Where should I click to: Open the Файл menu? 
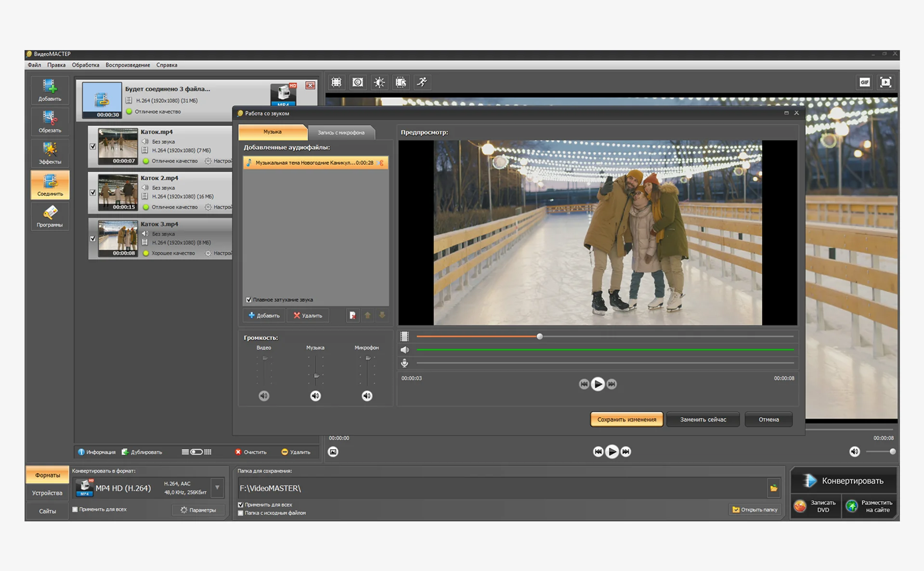point(34,65)
